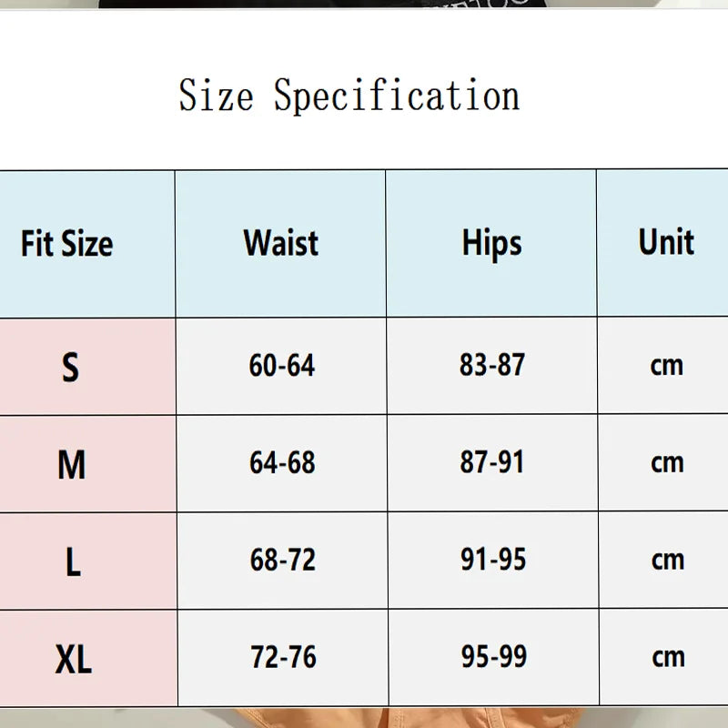Click the 68-72 waist cell

(x=283, y=561)
